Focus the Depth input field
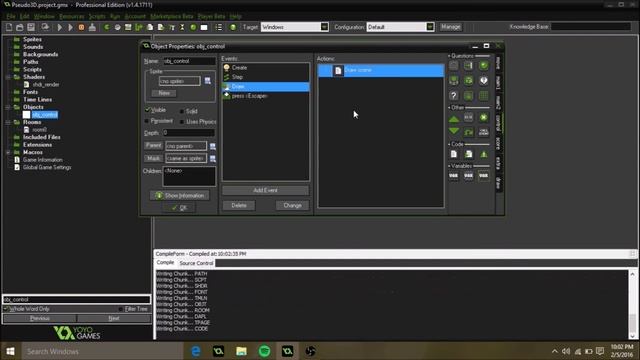Screen dimensions: 640x360 point(188,133)
